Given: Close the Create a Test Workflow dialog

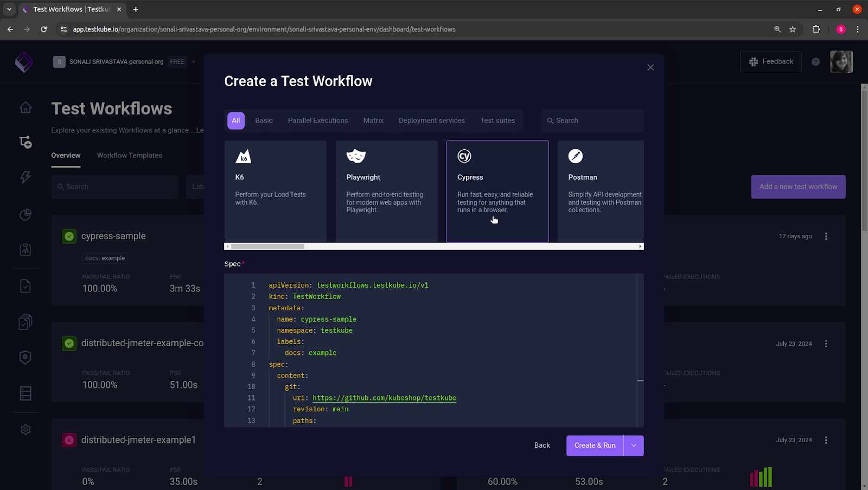Looking at the screenshot, I should [650, 67].
